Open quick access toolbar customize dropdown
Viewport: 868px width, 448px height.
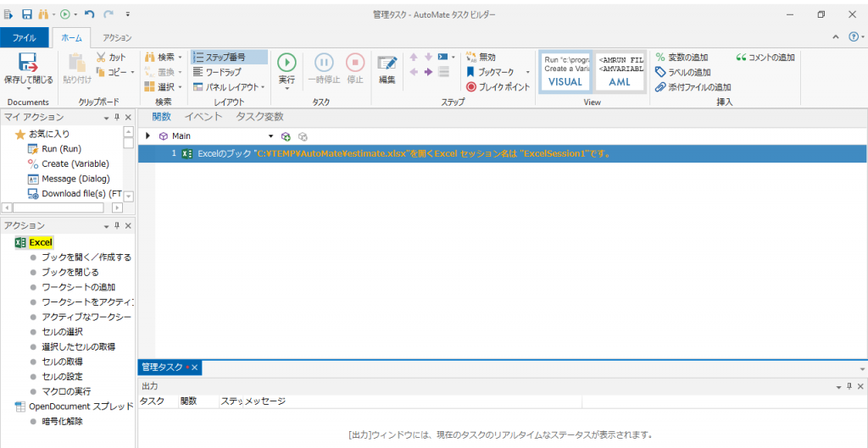[x=128, y=14]
